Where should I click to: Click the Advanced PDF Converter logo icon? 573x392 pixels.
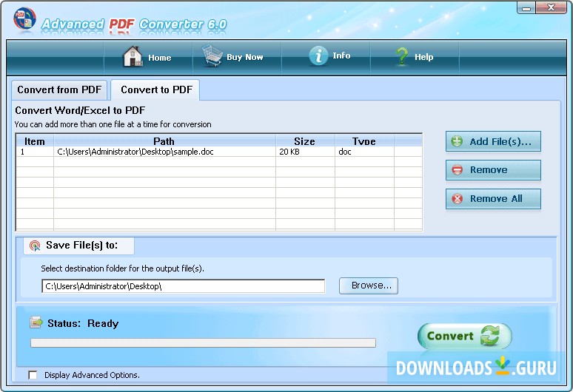(x=24, y=18)
